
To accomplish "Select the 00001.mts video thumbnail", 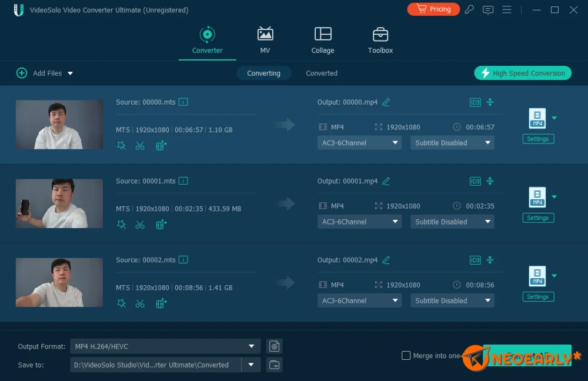I will [x=59, y=203].
